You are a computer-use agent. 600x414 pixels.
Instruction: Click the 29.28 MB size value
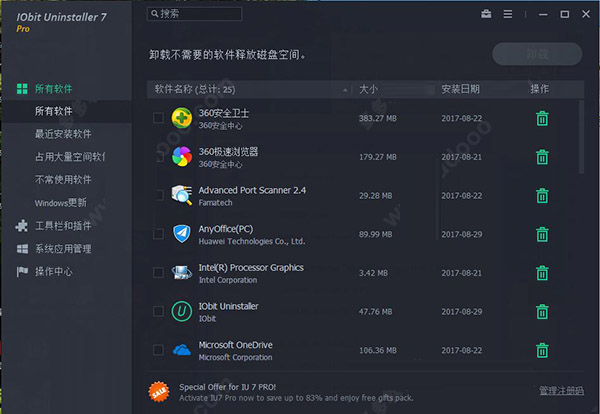point(375,196)
